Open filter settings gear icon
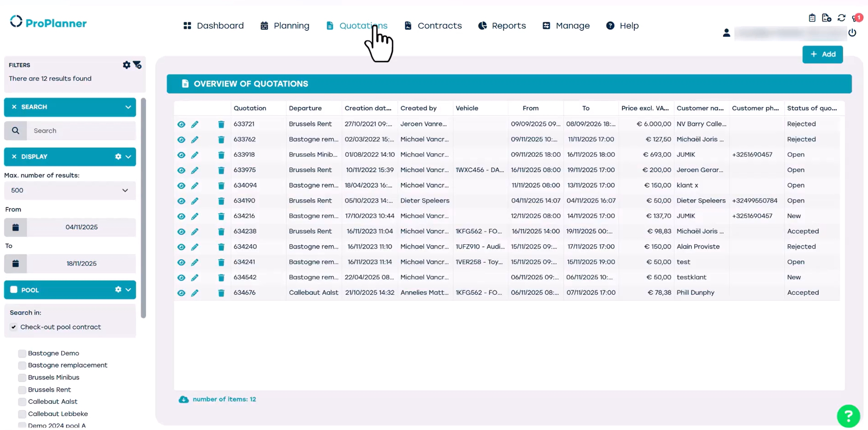868x430 pixels. (127, 65)
